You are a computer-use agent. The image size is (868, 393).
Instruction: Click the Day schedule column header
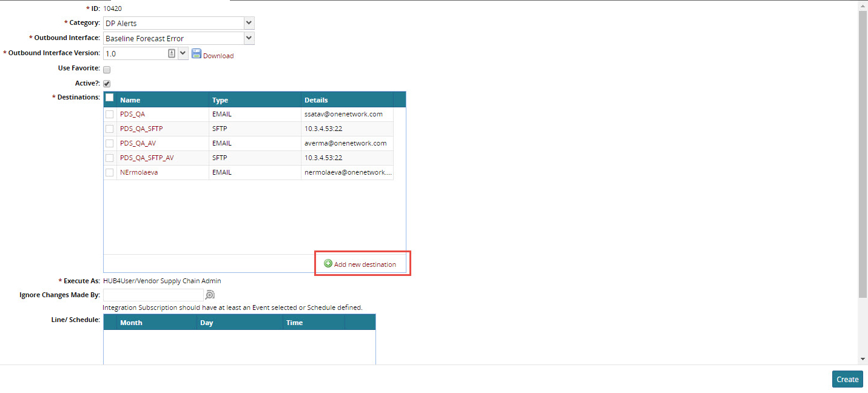tap(240, 322)
